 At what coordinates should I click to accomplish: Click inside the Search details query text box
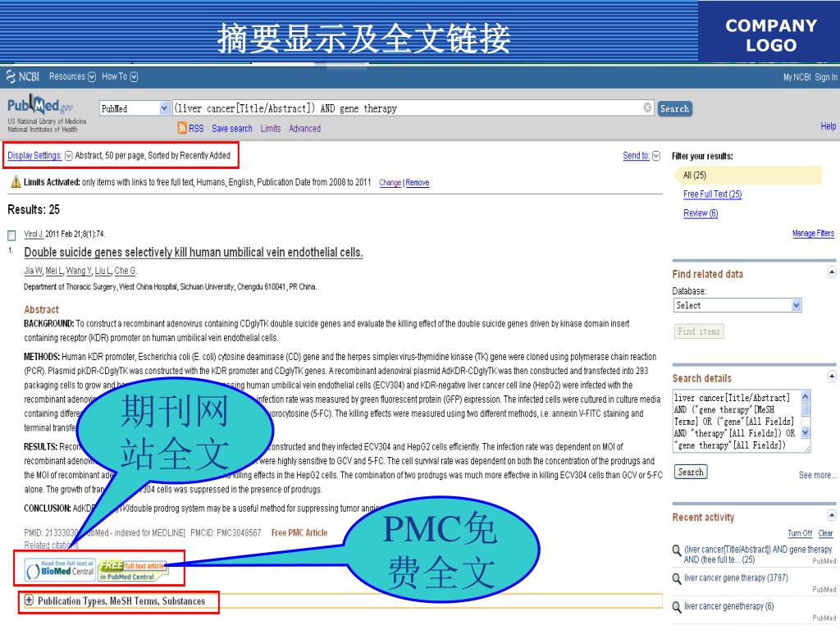coord(737,421)
